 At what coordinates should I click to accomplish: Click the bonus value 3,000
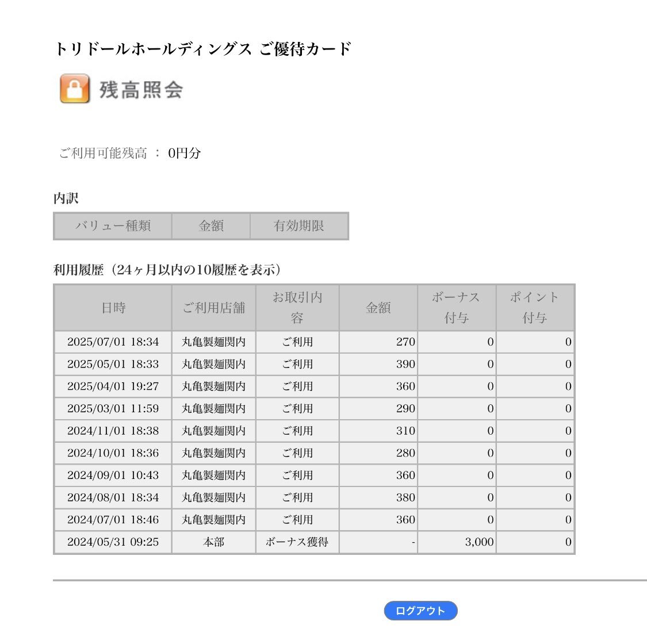click(x=479, y=542)
